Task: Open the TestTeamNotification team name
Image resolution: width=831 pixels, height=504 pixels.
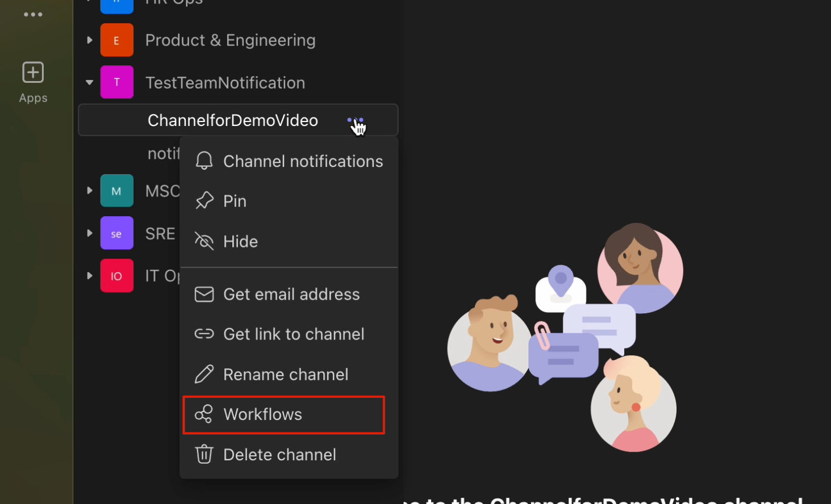Action: tap(225, 83)
